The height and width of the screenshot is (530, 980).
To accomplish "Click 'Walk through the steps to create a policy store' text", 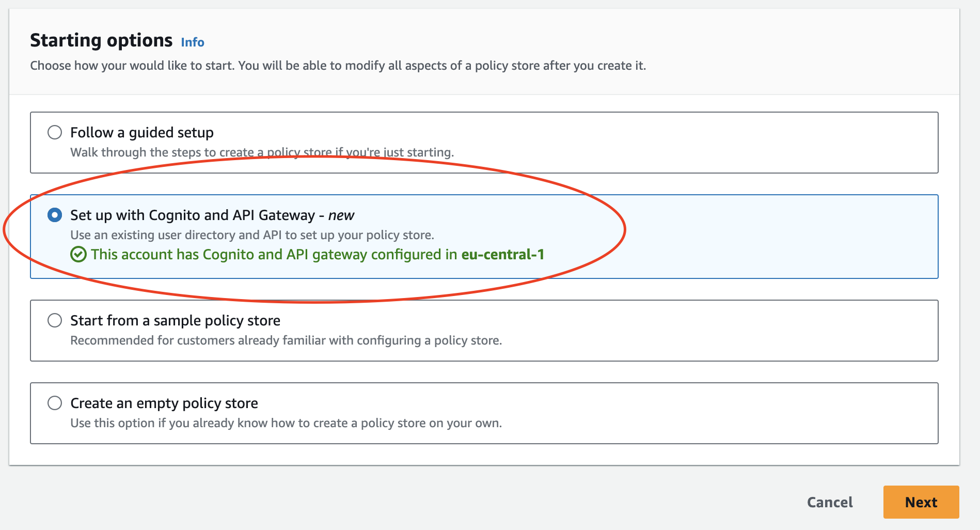I will (262, 152).
